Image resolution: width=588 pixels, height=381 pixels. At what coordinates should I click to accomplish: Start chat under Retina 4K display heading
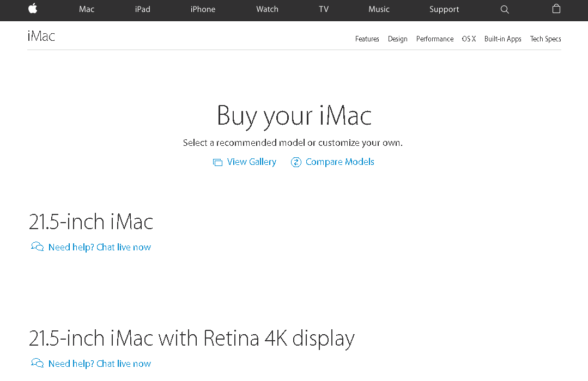click(x=99, y=364)
